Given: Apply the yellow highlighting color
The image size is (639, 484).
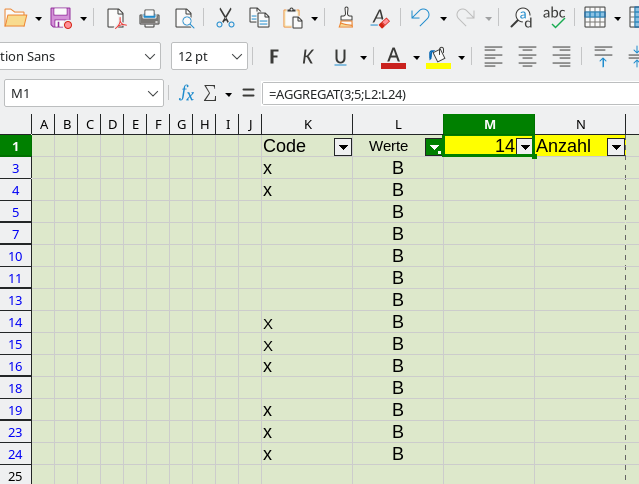Looking at the screenshot, I should click(x=438, y=57).
